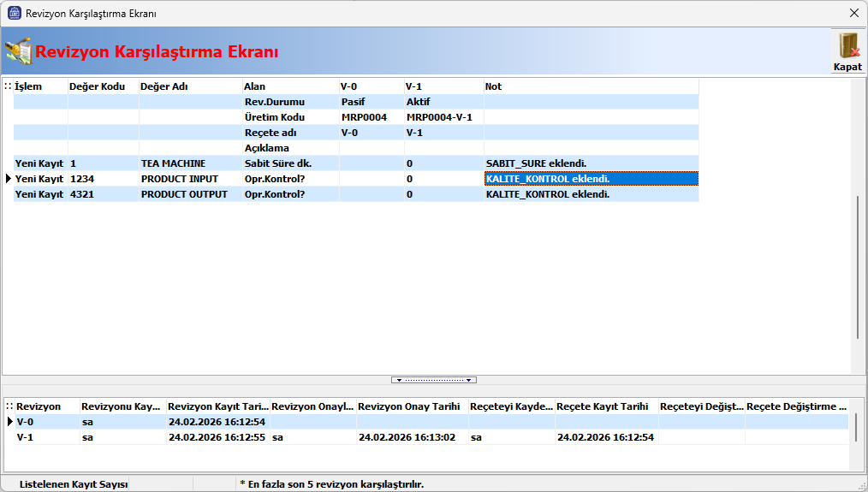This screenshot has width=868, height=492.
Task: Click the Kapat door icon
Action: pos(847,46)
